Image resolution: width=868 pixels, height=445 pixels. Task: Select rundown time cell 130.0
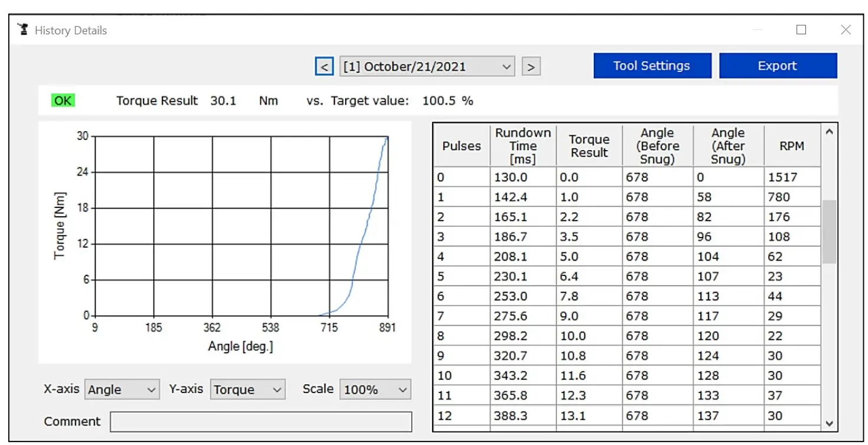pyautogui.click(x=523, y=177)
